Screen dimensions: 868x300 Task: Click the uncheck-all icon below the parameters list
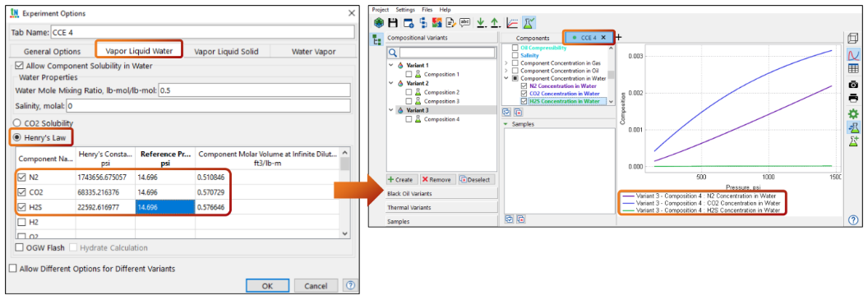pyautogui.click(x=518, y=112)
